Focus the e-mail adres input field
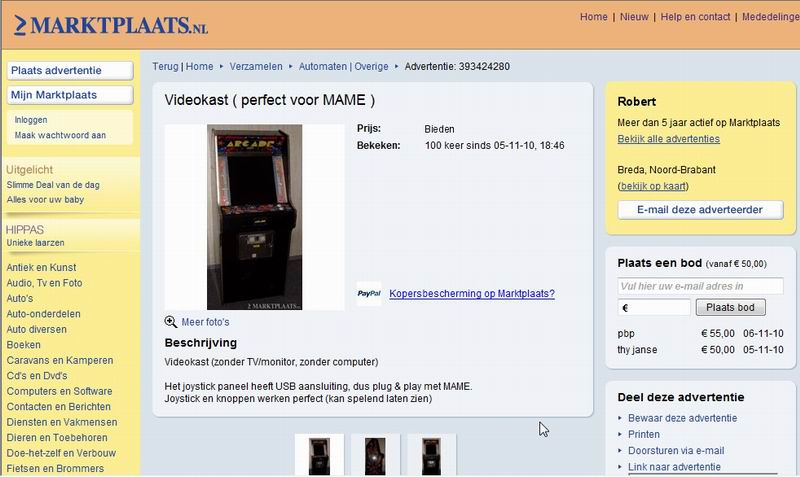Viewport: 800px width, 477px height. pos(700,286)
